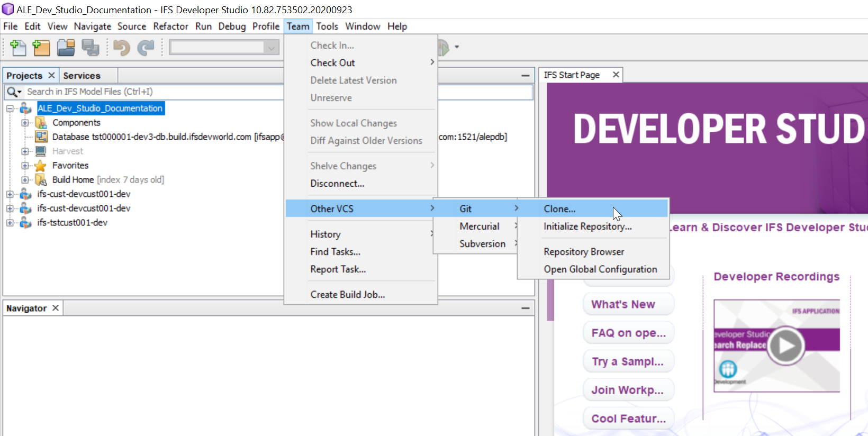
Task: Open the Subversion submenu
Action: (476, 244)
